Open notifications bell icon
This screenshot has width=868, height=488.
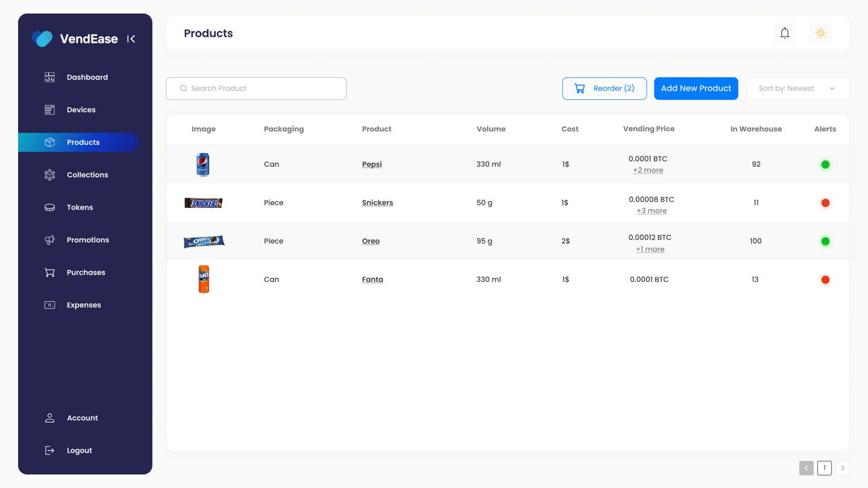785,33
